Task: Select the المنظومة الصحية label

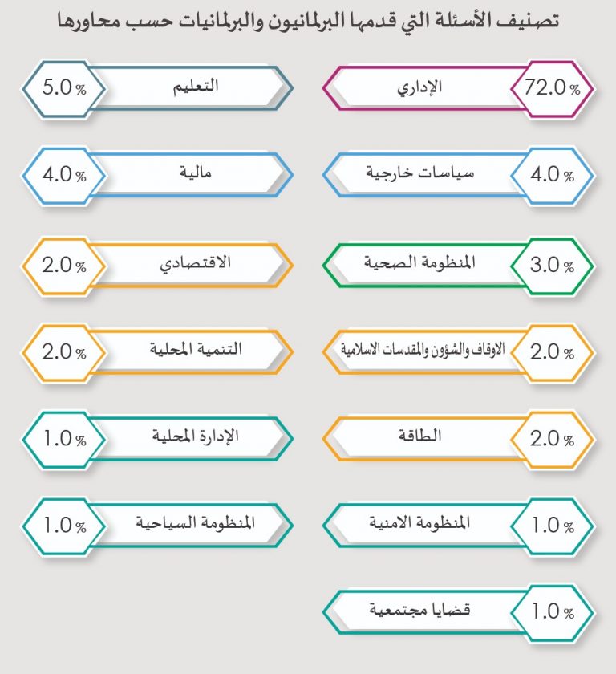Action: (418, 263)
